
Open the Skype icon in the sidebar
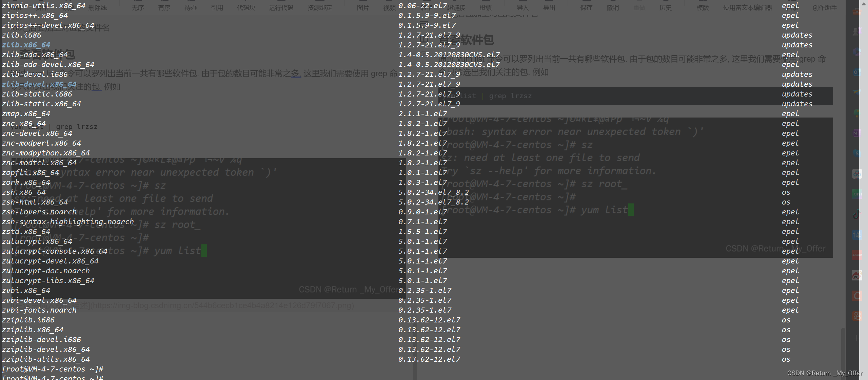point(857,153)
